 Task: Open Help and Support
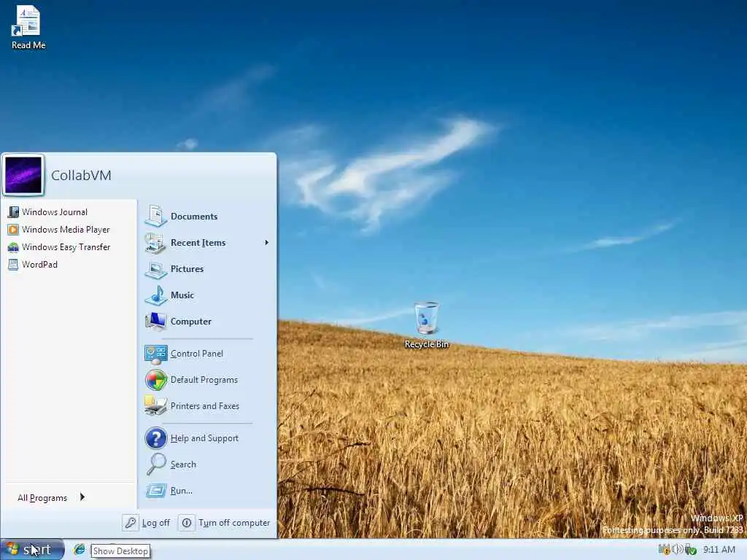206,438
